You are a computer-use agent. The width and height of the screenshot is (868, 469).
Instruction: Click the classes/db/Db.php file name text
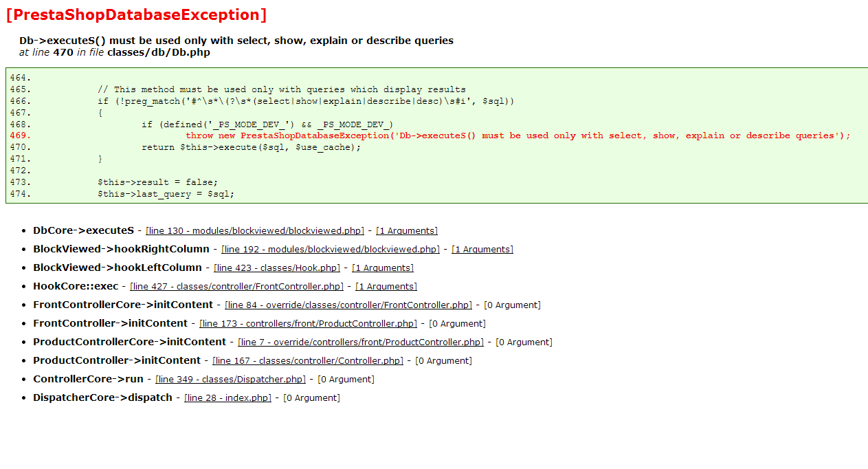click(159, 52)
